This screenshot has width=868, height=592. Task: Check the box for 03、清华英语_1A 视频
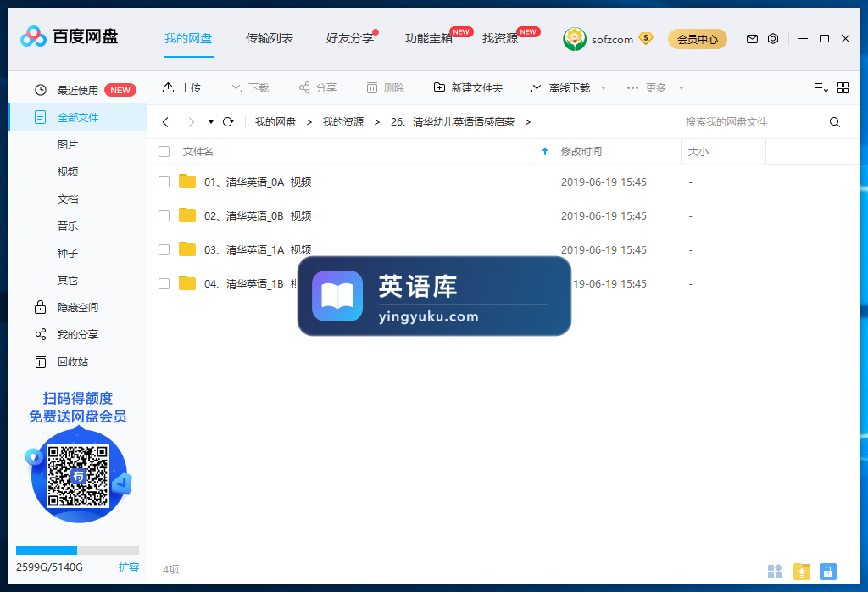[x=164, y=249]
